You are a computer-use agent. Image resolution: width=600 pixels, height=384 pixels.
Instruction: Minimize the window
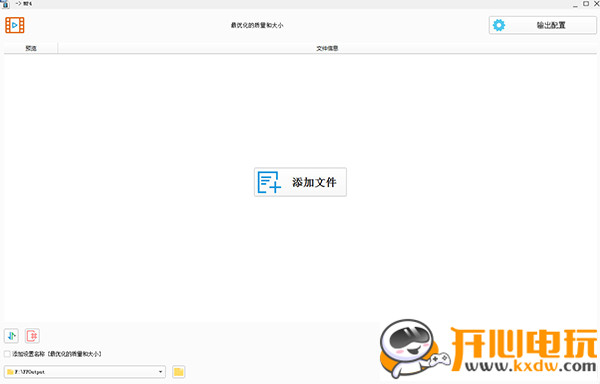pos(576,4)
